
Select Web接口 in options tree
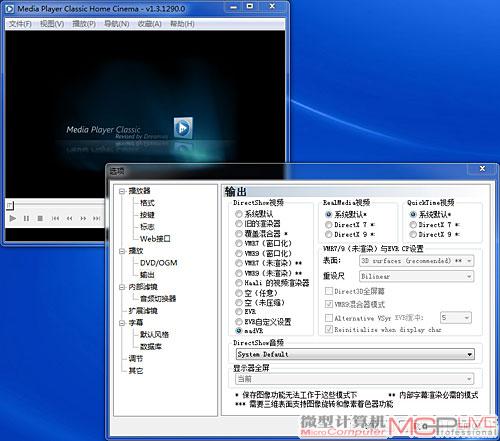(x=155, y=239)
